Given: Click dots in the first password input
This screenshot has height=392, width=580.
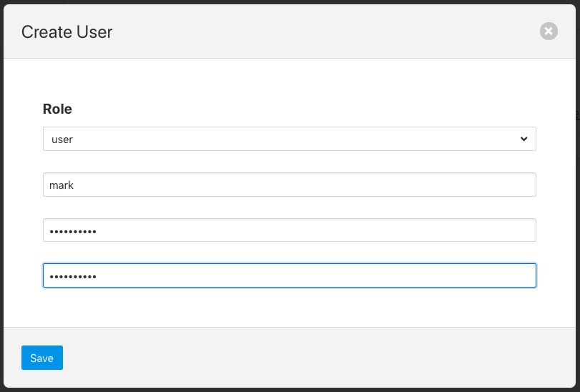Looking at the screenshot, I should pyautogui.click(x=70, y=231).
